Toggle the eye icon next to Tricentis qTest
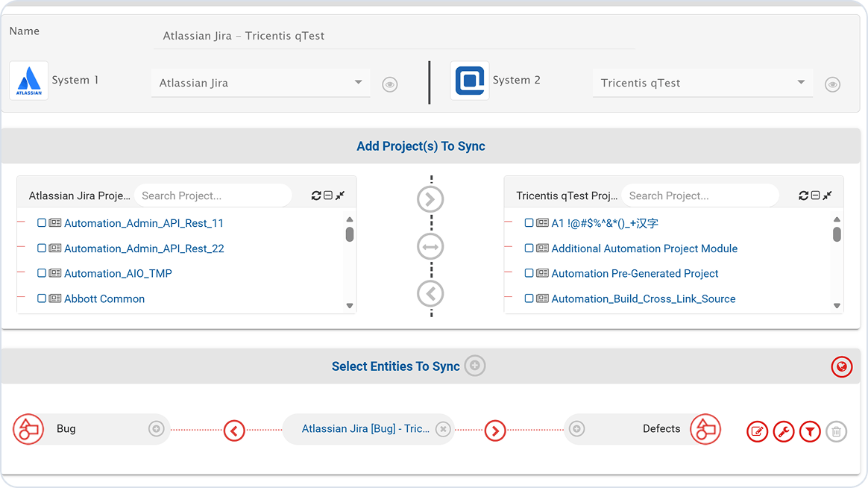Screen dimensions: 868x488 pos(832,84)
